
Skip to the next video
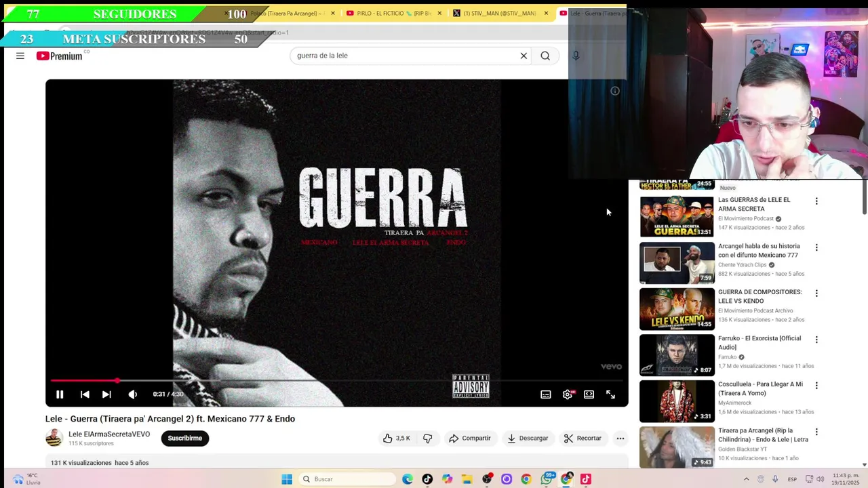[106, 394]
